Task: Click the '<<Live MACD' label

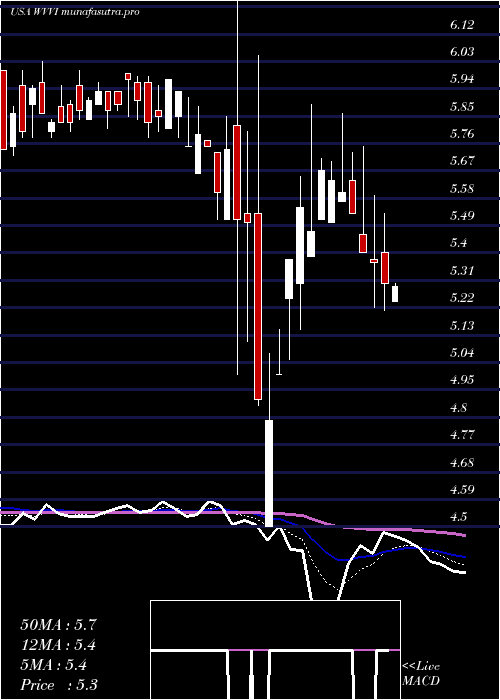Action: 421,674
